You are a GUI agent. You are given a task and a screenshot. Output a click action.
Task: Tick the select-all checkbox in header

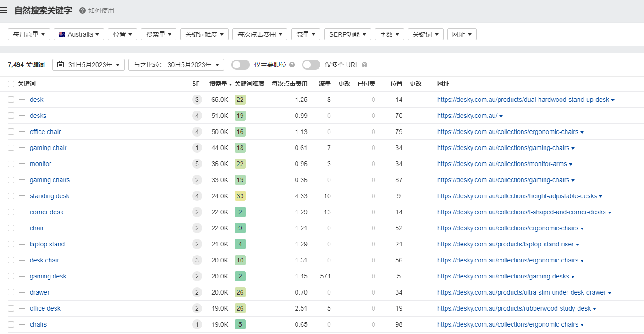pyautogui.click(x=11, y=84)
